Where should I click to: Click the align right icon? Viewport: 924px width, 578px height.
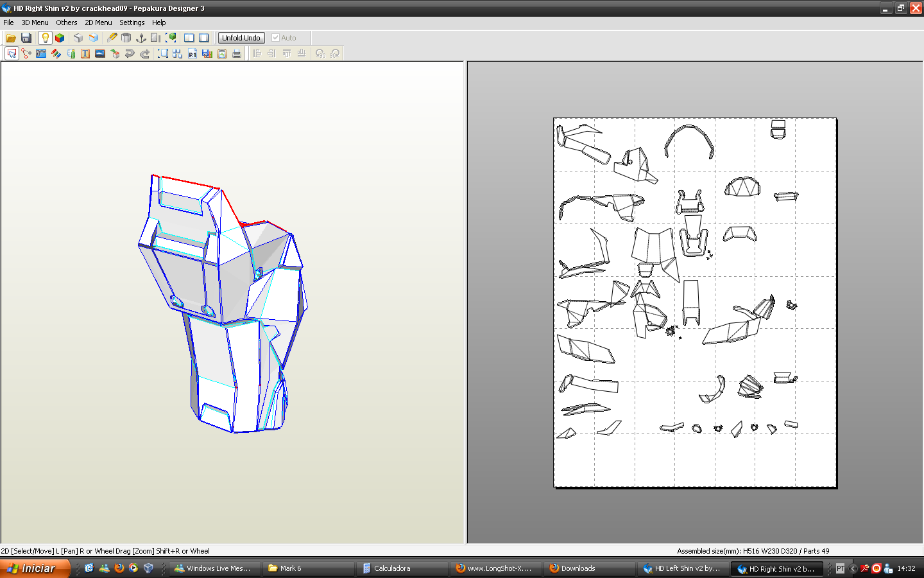271,53
